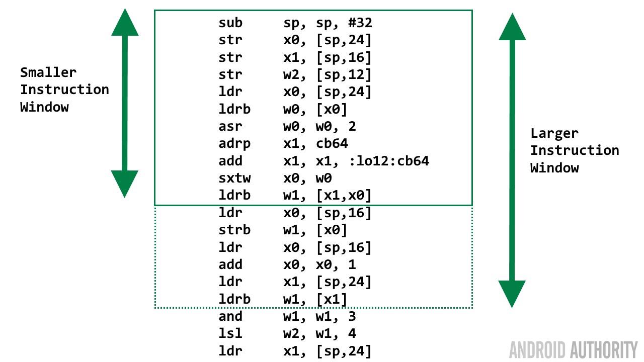Click the instruction "str w2, [sp,12]"
Image resolution: width=644 pixels, height=362 pixels.
pyautogui.click(x=295, y=75)
